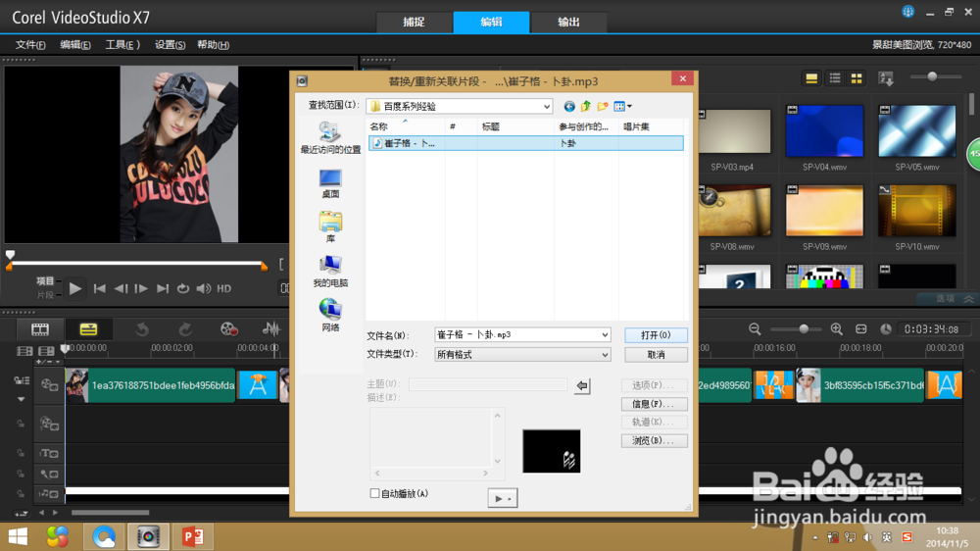Open system volume control in player

tap(204, 288)
